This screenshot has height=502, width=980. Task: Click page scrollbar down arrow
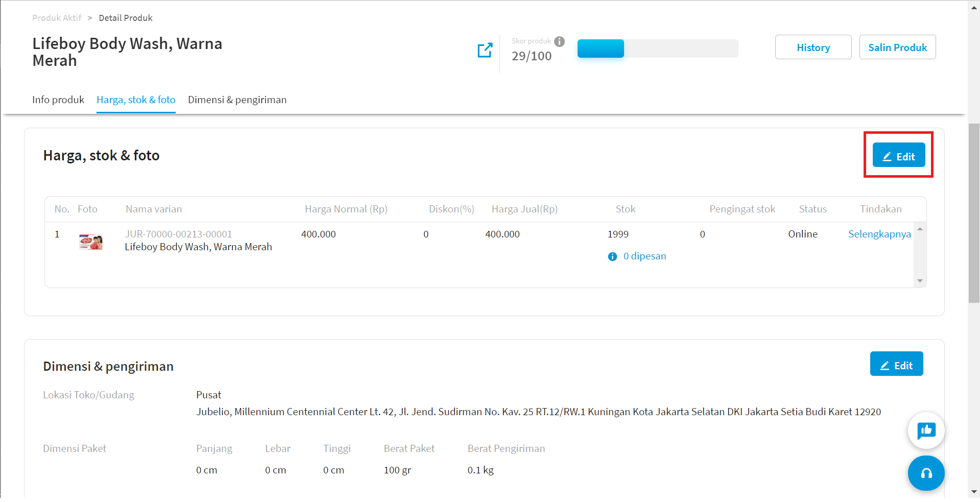tap(974, 492)
